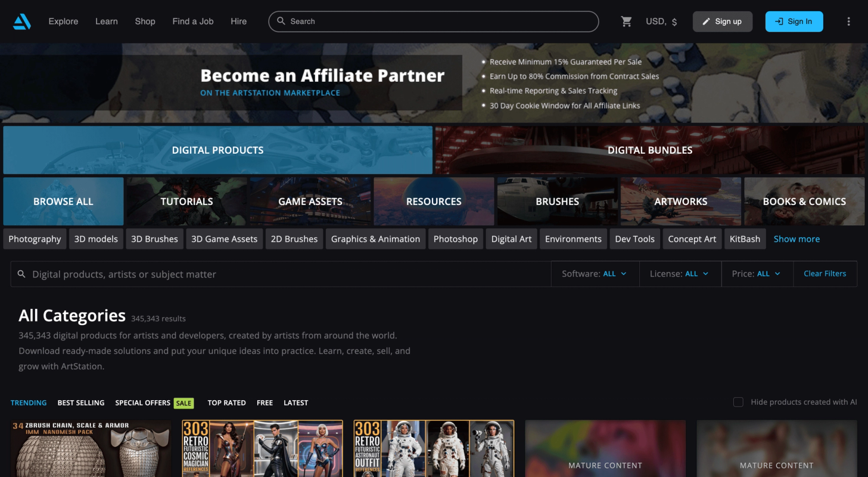Select the 3D Brushes category tag
Viewport: 868px width, 477px height.
[x=154, y=239]
